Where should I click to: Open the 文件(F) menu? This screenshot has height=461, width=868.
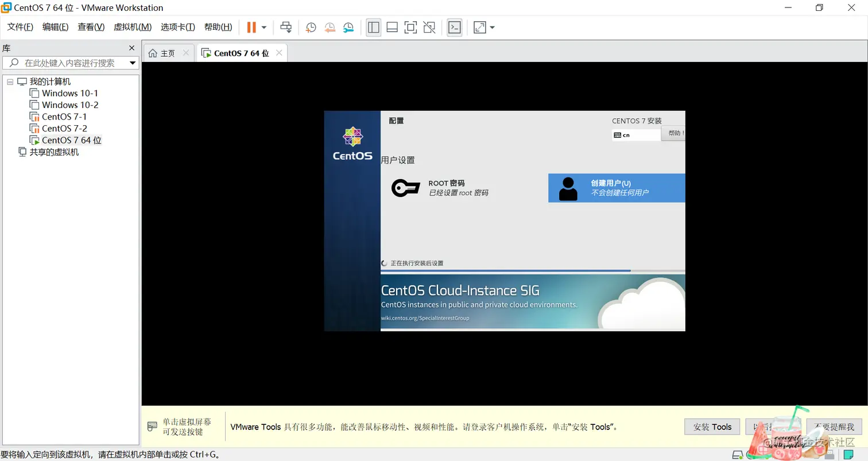pos(20,27)
